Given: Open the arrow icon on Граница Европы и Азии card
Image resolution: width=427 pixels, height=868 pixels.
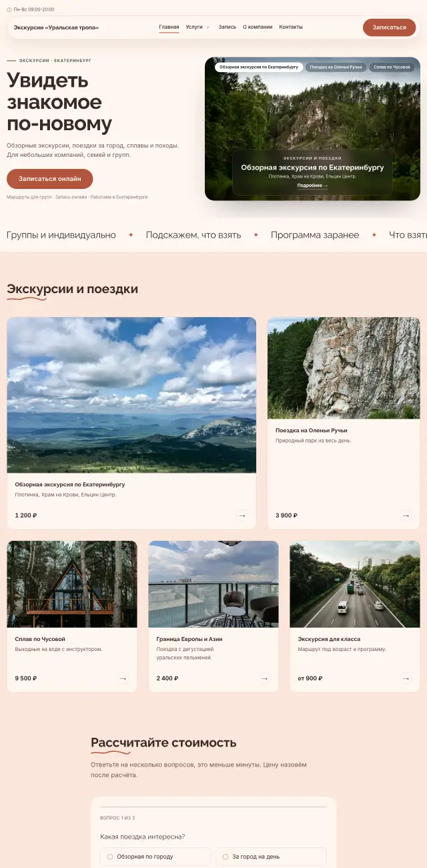Looking at the screenshot, I should 265,678.
